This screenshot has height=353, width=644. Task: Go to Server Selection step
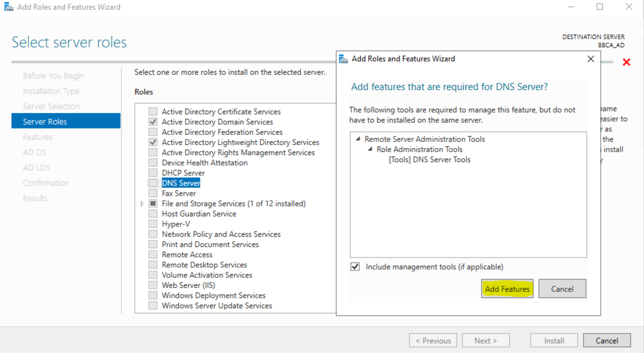point(51,106)
